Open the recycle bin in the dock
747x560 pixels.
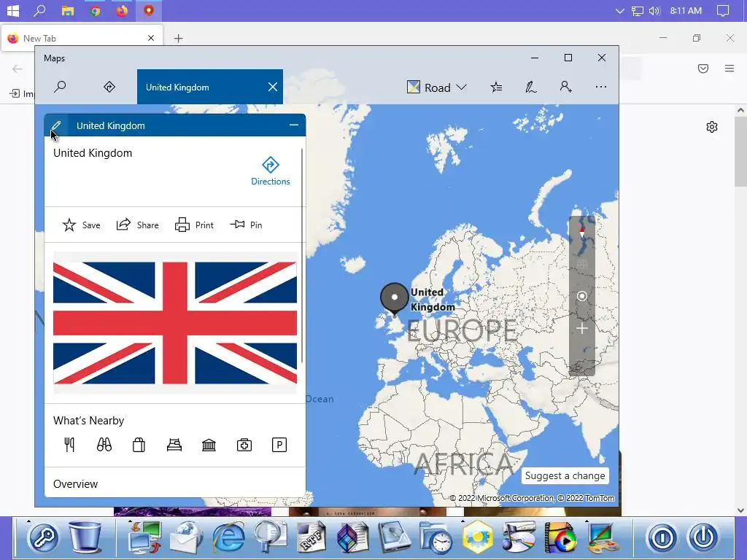(x=85, y=537)
